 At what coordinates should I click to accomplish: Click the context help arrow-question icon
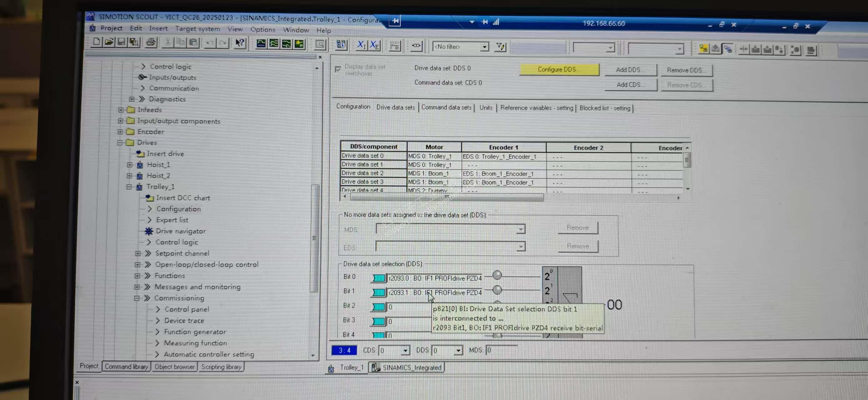(240, 43)
